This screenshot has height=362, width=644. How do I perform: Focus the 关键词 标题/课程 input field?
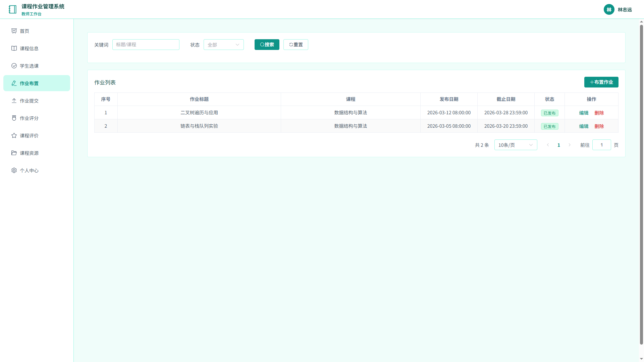(146, 45)
